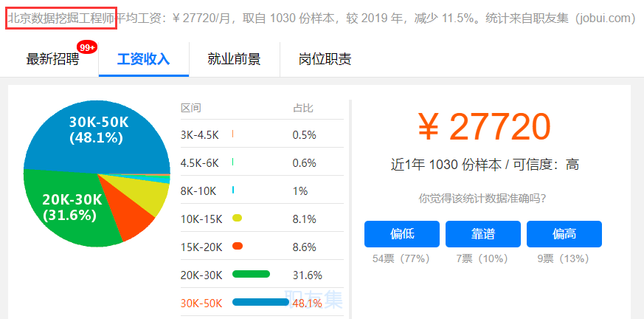Click the 9票（13%） vote count
Screen dimensions: 644x319
(564, 258)
